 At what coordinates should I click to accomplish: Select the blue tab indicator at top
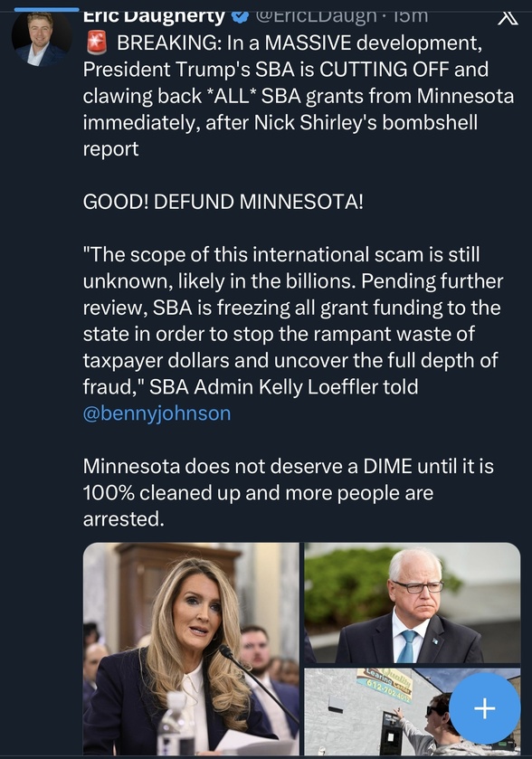pos(46,9)
